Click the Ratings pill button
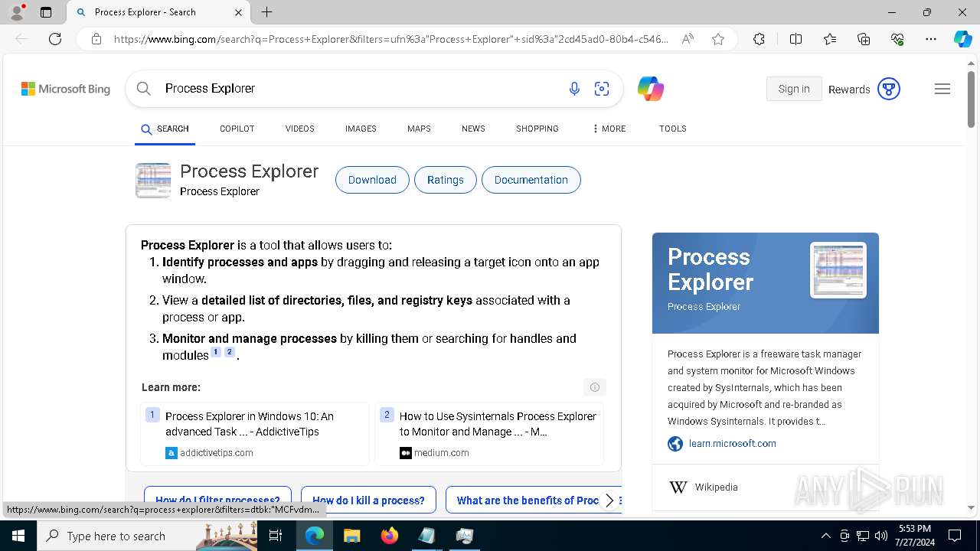Viewport: 980px width, 551px height. (x=446, y=180)
